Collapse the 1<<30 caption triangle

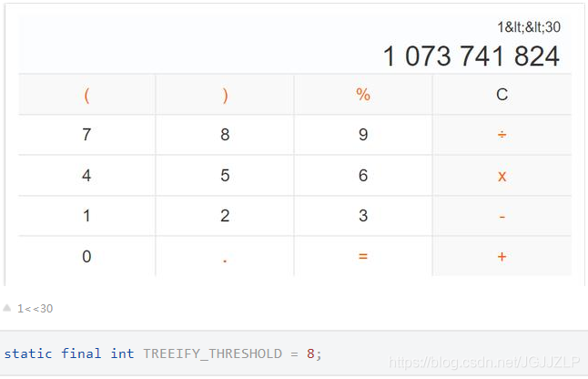[x=6, y=308]
